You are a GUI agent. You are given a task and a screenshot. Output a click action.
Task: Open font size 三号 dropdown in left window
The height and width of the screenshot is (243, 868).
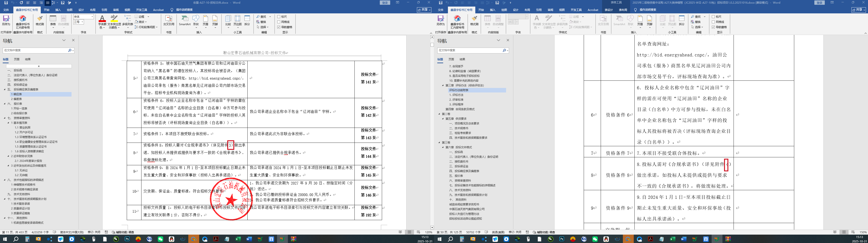pos(82,22)
